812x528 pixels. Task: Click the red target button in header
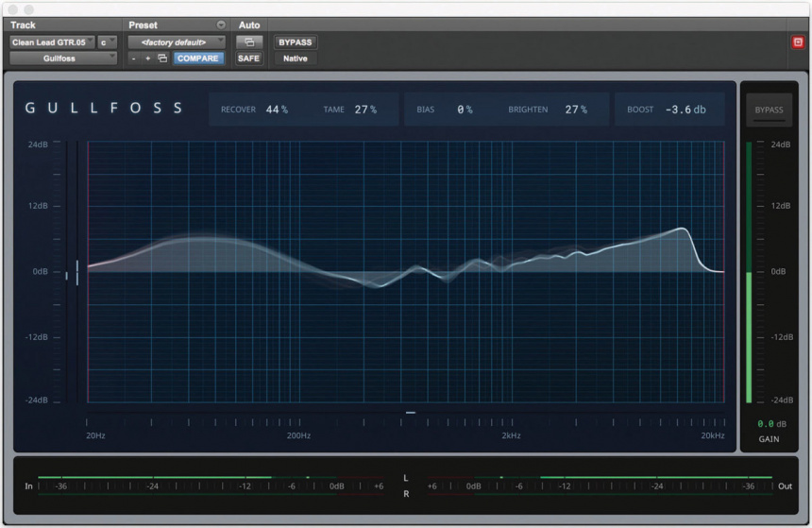797,42
